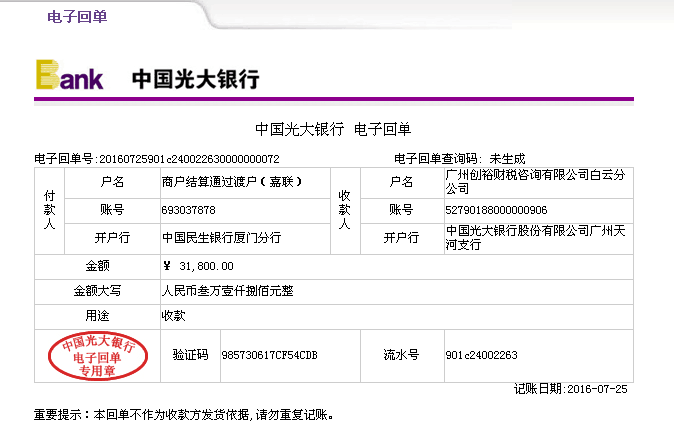Click the 用途 row label
The width and height of the screenshot is (674, 441).
97,316
